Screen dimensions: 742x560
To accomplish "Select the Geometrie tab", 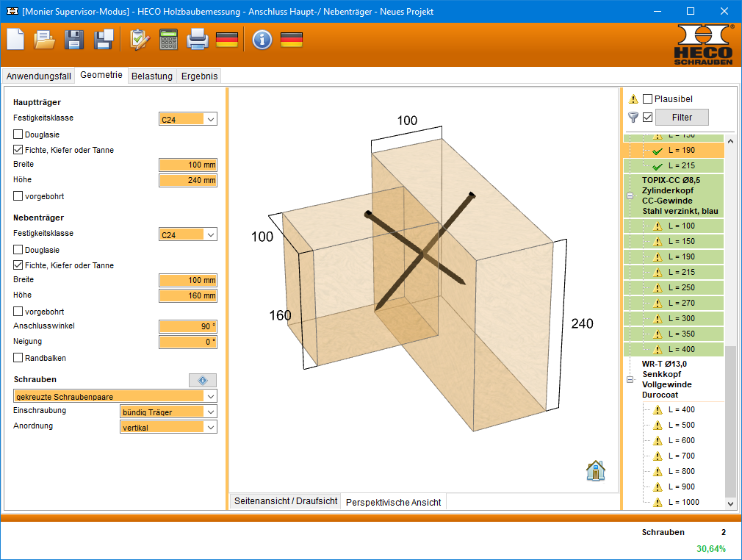I will click(101, 75).
